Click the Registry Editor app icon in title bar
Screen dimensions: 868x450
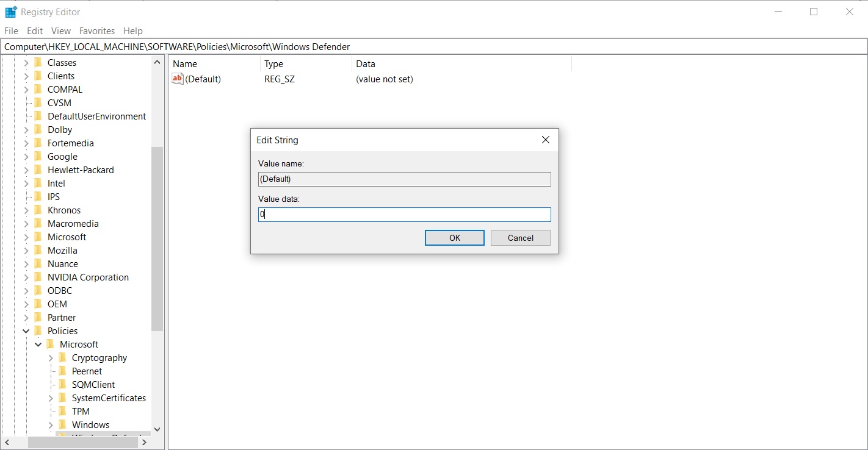[x=11, y=12]
